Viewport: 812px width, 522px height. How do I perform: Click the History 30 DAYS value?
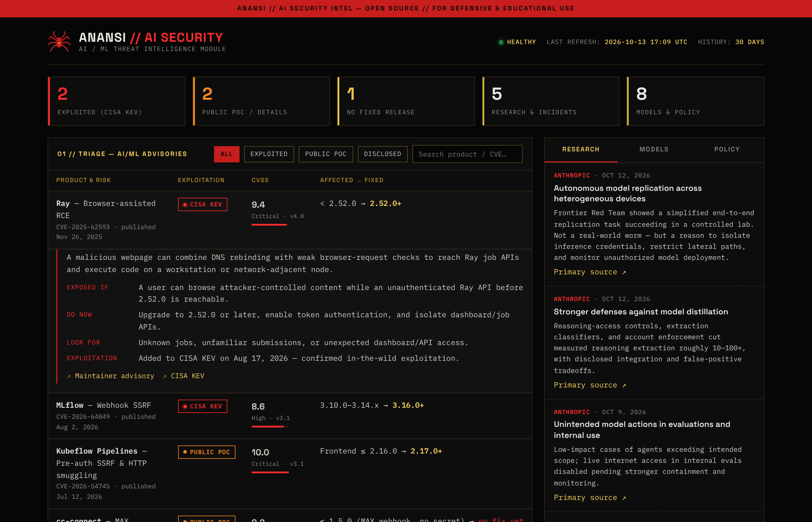click(x=750, y=42)
